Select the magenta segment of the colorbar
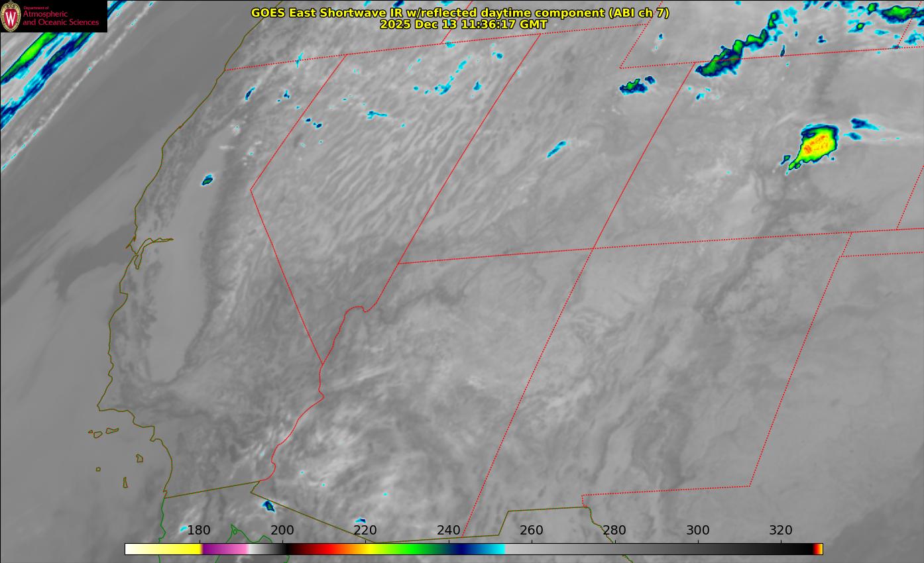The width and height of the screenshot is (924, 563). (222, 549)
